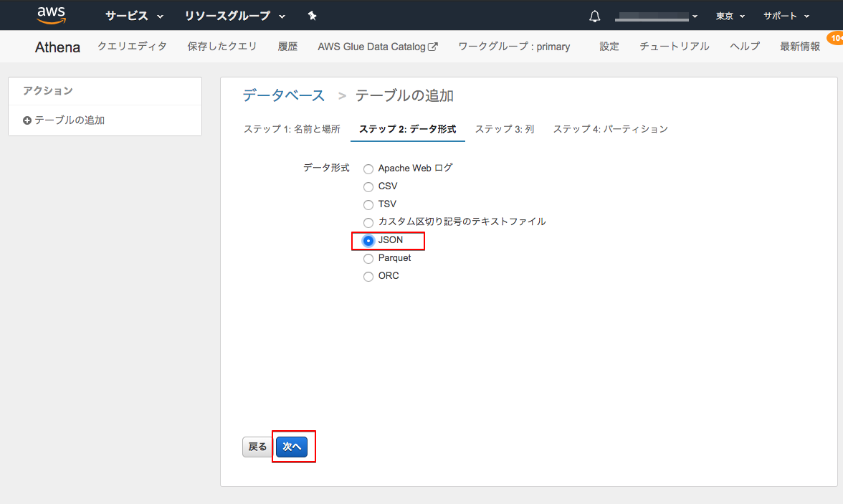Follow the データベース breadcrumb link
Screen dimensions: 843x504
click(x=284, y=96)
